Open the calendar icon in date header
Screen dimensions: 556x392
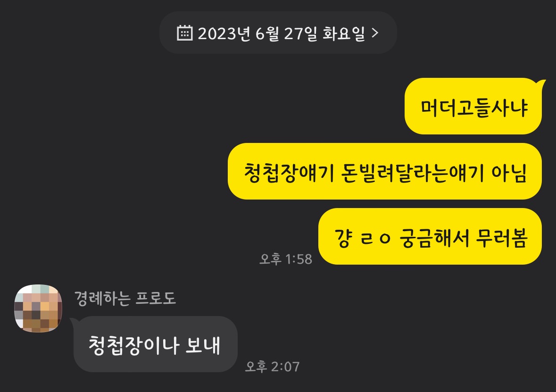pos(184,33)
